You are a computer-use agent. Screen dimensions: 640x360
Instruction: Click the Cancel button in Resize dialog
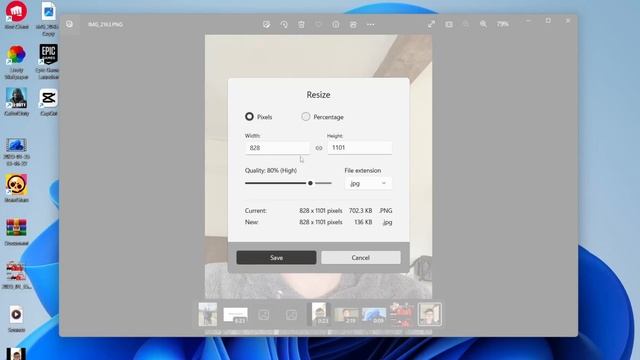[361, 258]
